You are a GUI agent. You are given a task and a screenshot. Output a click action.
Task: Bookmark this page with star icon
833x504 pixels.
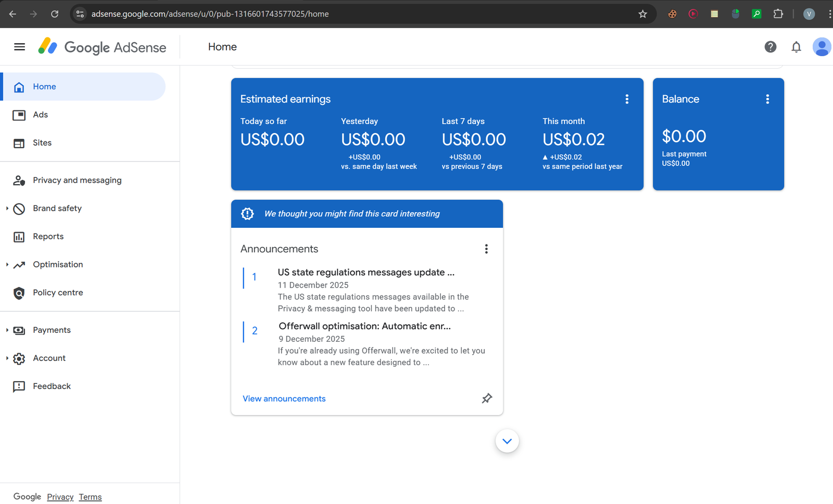point(642,14)
